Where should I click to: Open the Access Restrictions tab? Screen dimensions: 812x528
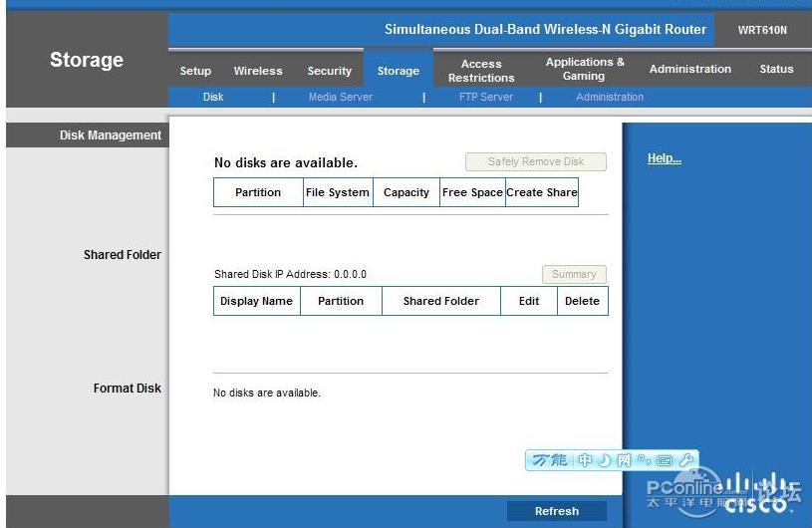[481, 71]
